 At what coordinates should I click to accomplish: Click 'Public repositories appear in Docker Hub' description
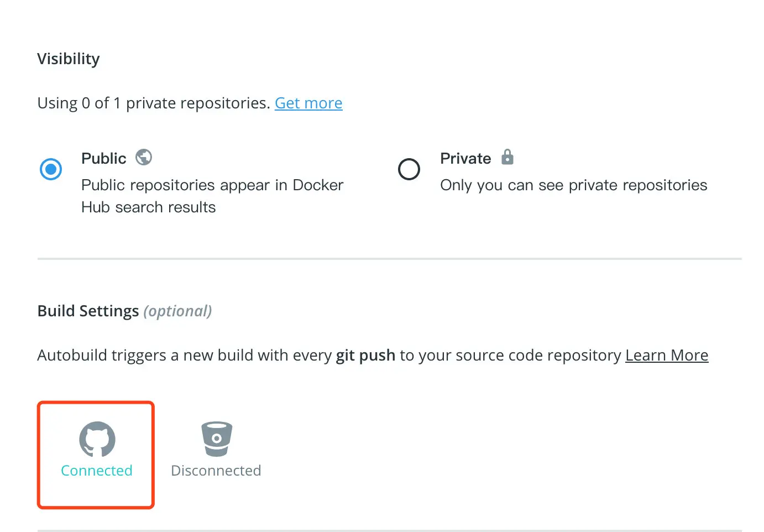click(x=212, y=185)
